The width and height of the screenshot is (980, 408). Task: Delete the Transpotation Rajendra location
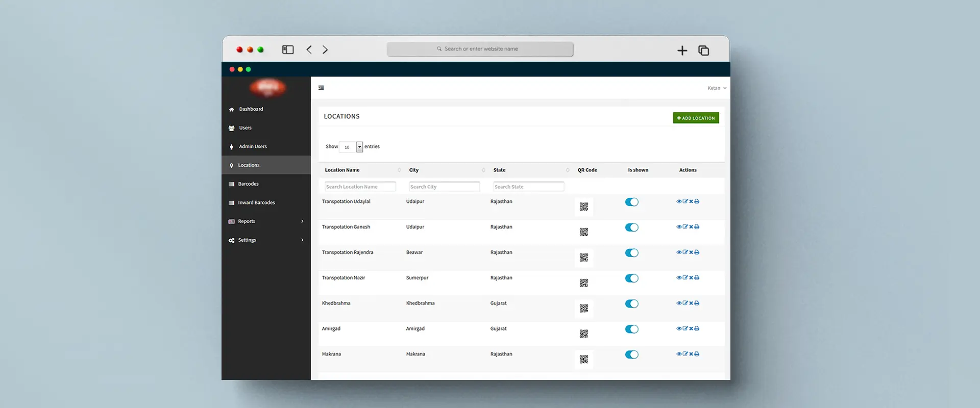pos(691,252)
